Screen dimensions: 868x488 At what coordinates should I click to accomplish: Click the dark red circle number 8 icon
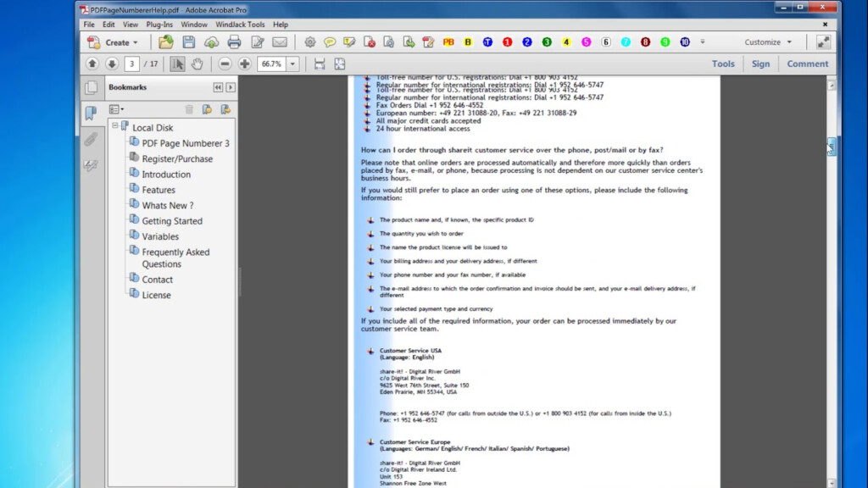(x=645, y=42)
